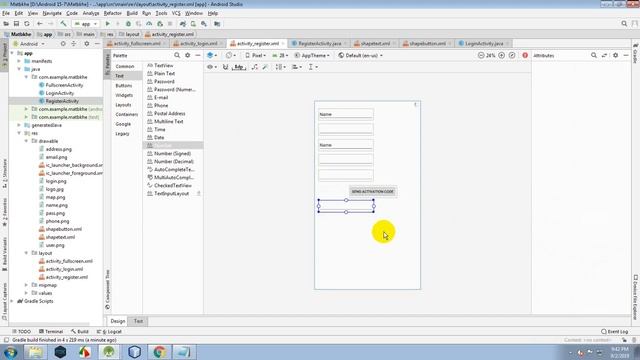Select the first Name field in the preview
Viewport: 640px width, 360px height.
coord(346,114)
